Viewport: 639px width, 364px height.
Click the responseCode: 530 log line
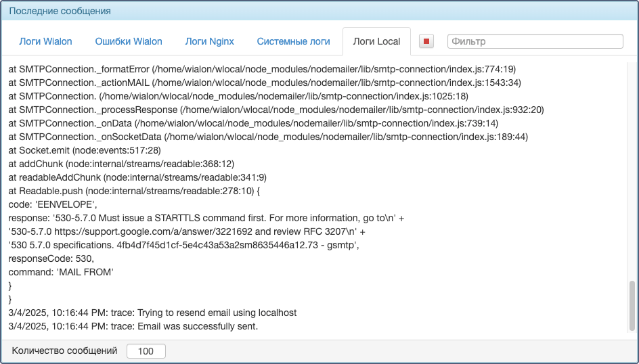coord(51,258)
